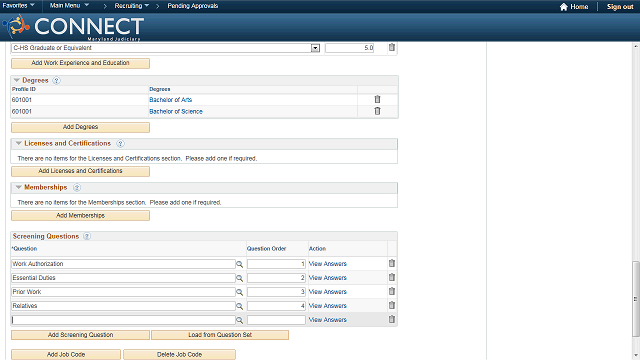Look up question for Prior Work row
Image resolution: width=640 pixels, height=360 pixels.
(x=240, y=292)
